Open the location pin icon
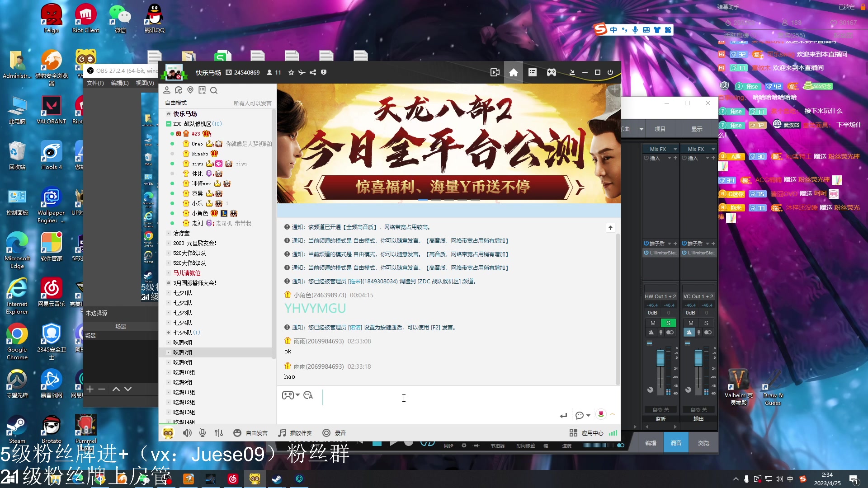868x488 pixels. point(190,90)
